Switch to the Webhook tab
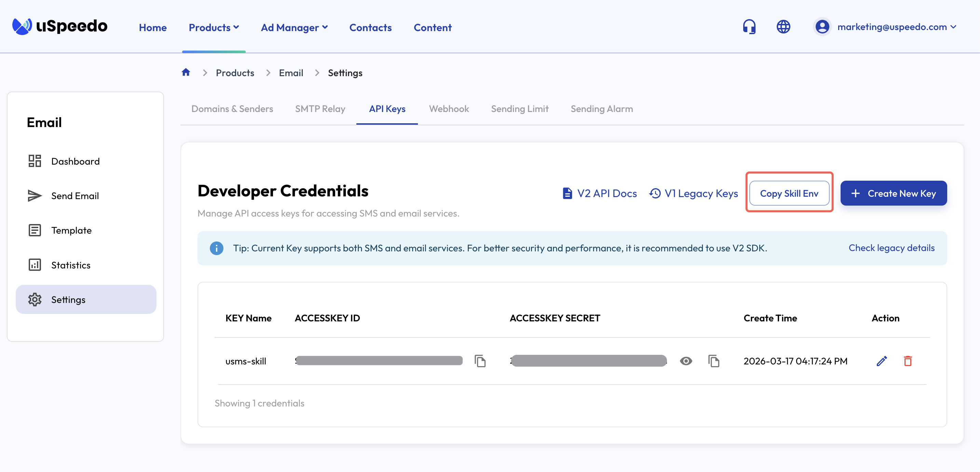Viewport: 980px width, 472px height. pyautogui.click(x=449, y=109)
